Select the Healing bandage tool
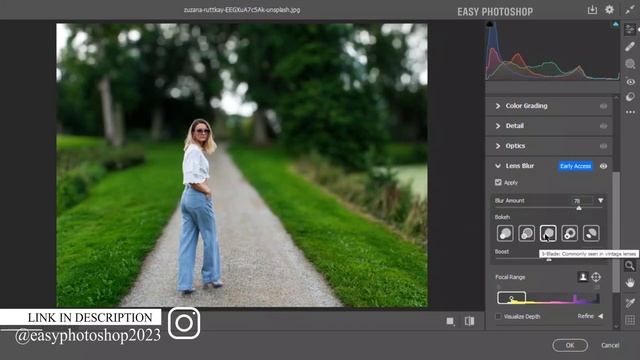 coord(630,47)
